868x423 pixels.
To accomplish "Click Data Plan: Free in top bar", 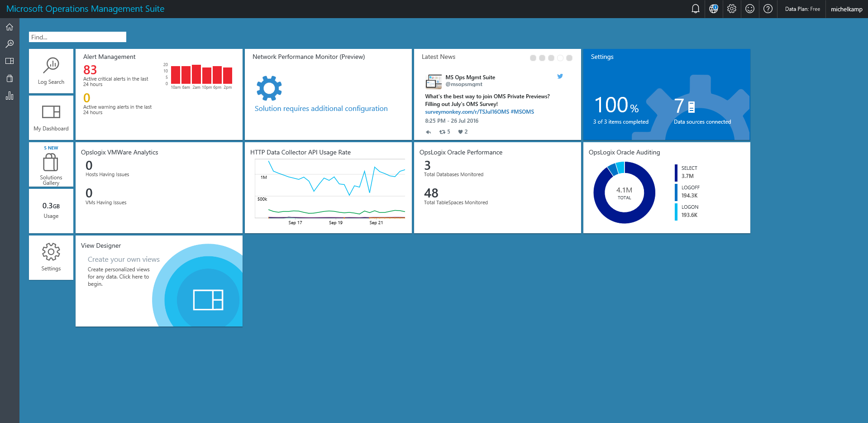I will point(802,9).
